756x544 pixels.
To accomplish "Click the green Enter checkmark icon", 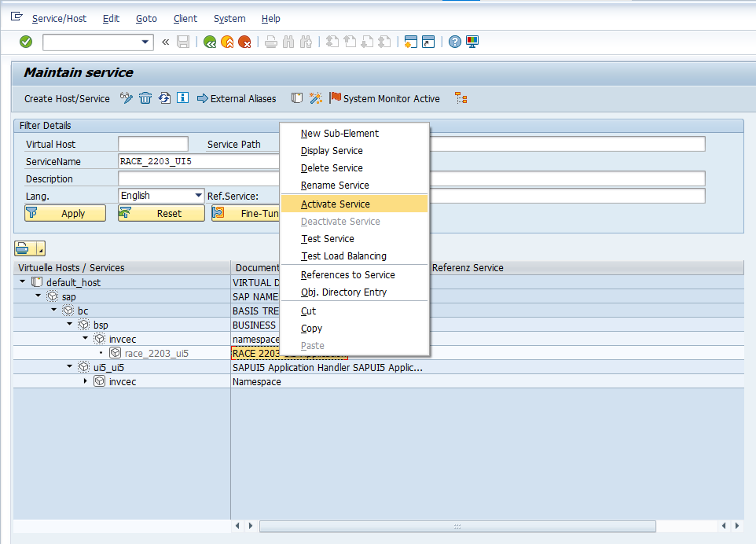I will (x=26, y=42).
